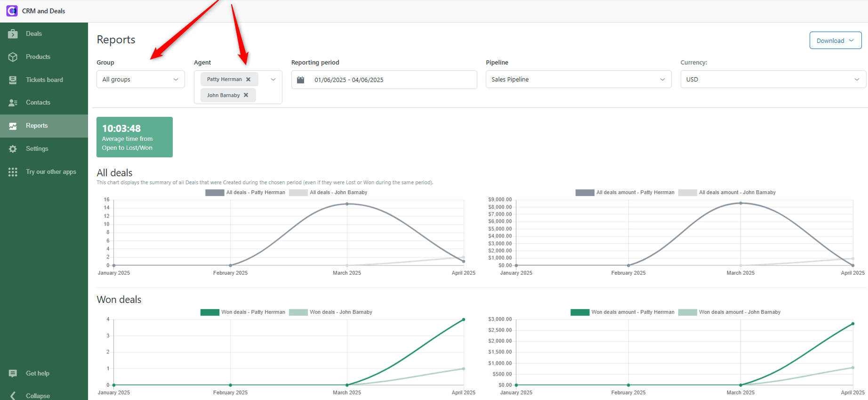Click the Settings gear icon
The height and width of the screenshot is (400, 868).
(x=13, y=149)
